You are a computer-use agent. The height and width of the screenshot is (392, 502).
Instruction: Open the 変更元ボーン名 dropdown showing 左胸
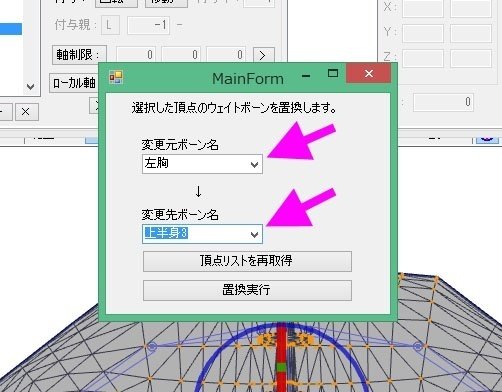pyautogui.click(x=202, y=164)
